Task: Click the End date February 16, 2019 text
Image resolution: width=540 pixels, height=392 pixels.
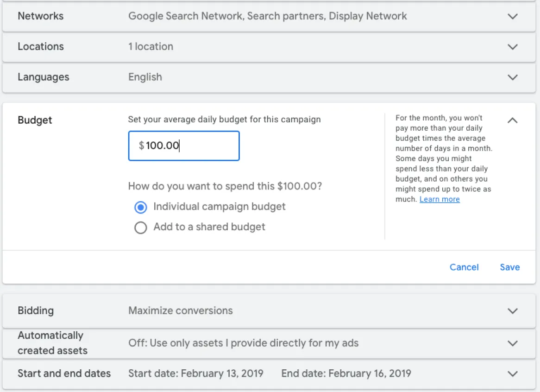Action: (x=346, y=373)
